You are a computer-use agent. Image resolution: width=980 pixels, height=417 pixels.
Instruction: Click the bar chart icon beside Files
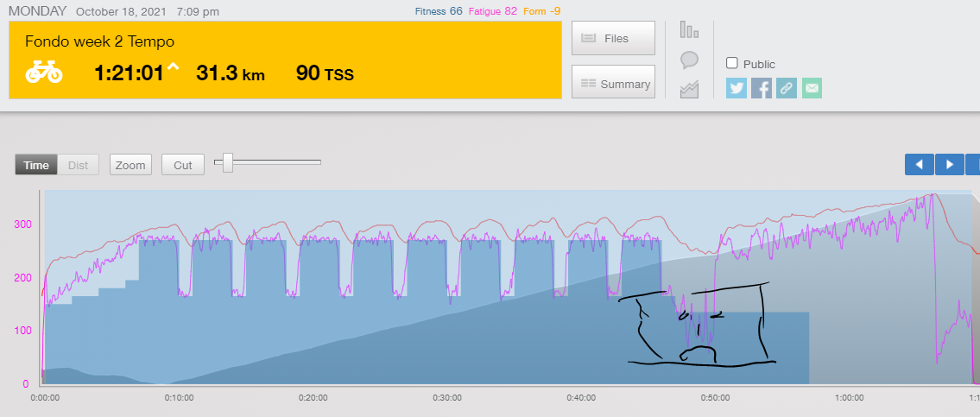coord(689,30)
